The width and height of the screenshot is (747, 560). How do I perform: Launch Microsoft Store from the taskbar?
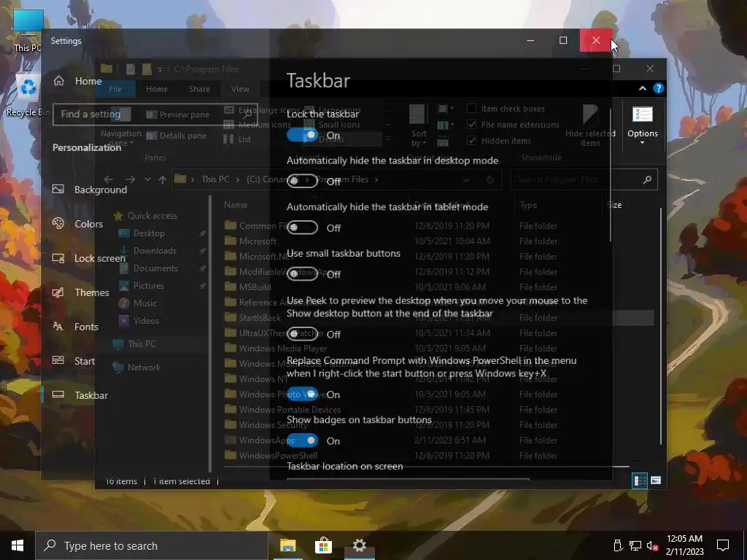point(323,545)
